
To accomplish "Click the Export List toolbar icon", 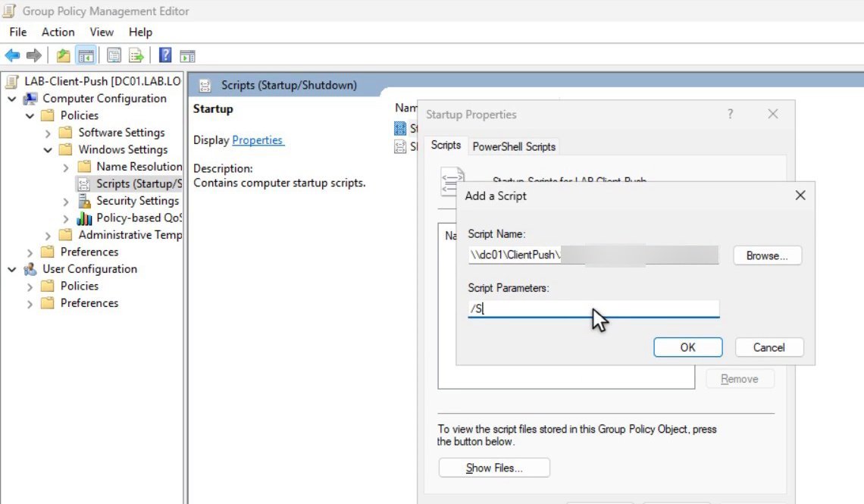I will (136, 55).
